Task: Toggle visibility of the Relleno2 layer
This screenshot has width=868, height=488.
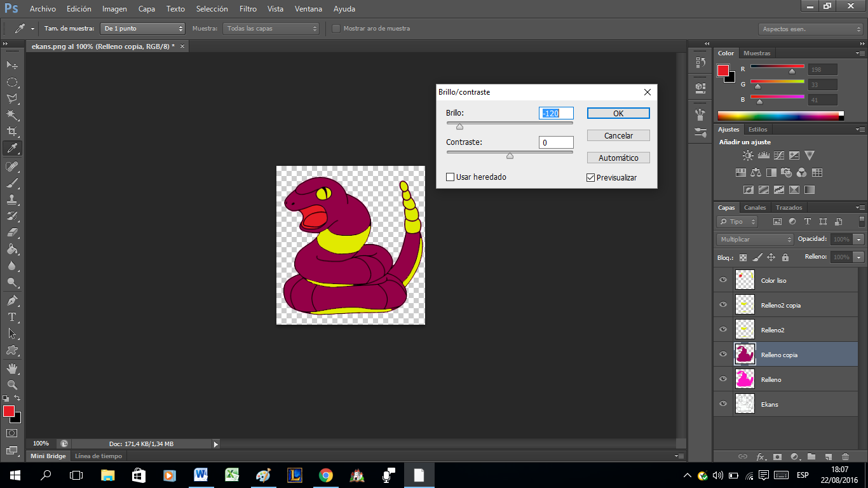Action: 722,330
